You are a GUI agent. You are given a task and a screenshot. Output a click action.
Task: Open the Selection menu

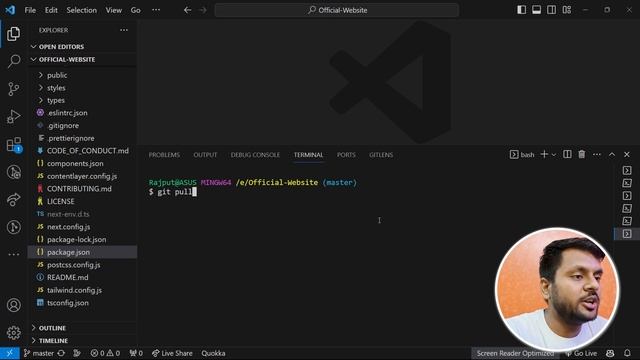82,10
